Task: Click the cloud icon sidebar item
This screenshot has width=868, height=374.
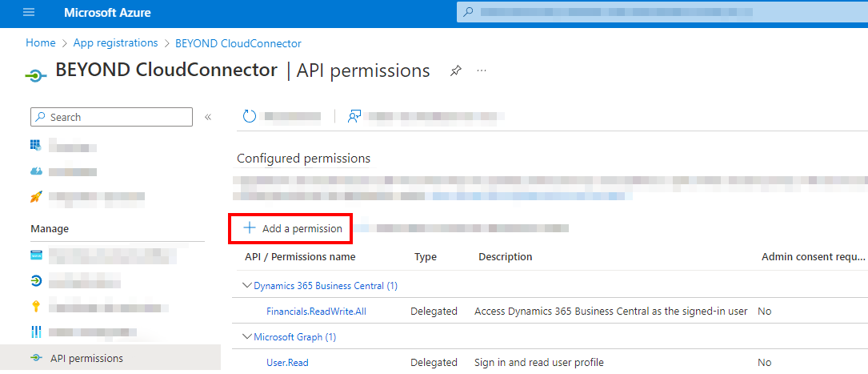Action: tap(36, 171)
